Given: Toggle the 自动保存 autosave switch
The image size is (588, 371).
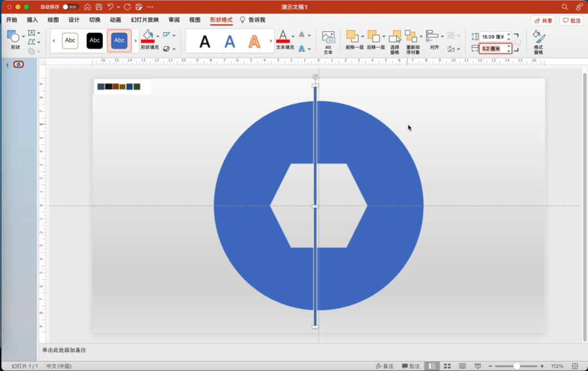Looking at the screenshot, I should tap(70, 7).
